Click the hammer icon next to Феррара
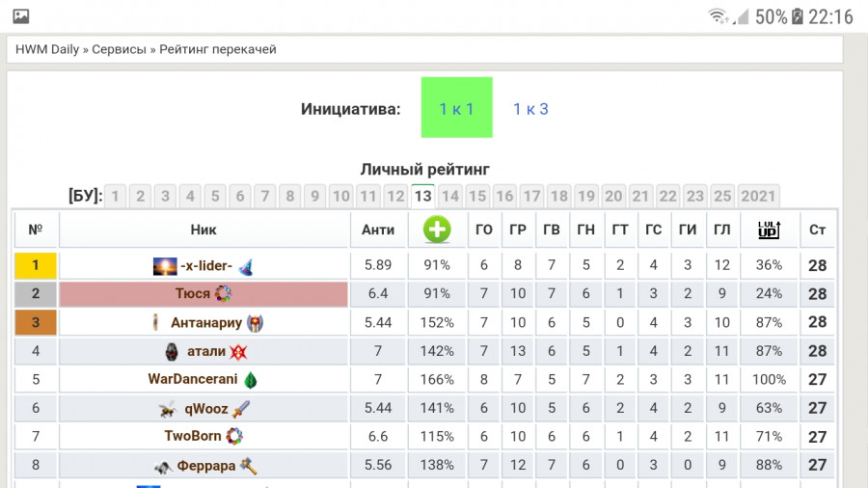 click(249, 466)
